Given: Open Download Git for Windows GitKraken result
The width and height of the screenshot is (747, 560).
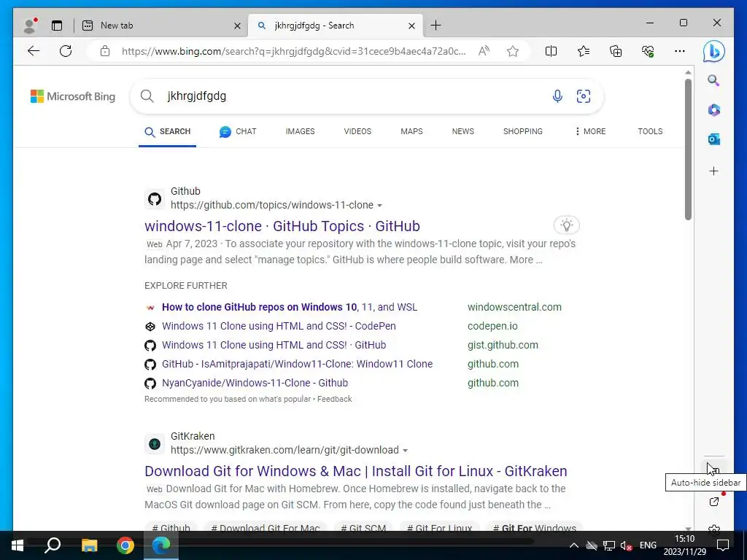Looking at the screenshot, I should [x=356, y=472].
